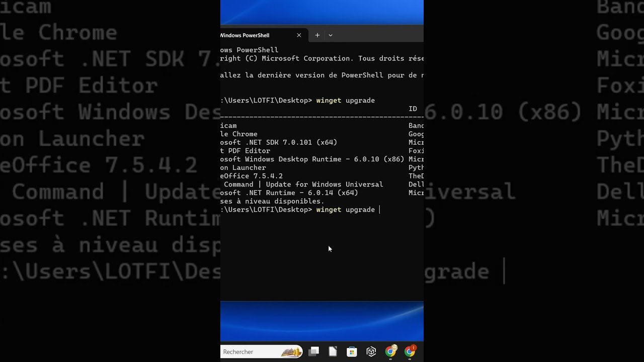This screenshot has height=362, width=644.
Task: Click the Rechercher taskbar search field
Action: coord(262,352)
